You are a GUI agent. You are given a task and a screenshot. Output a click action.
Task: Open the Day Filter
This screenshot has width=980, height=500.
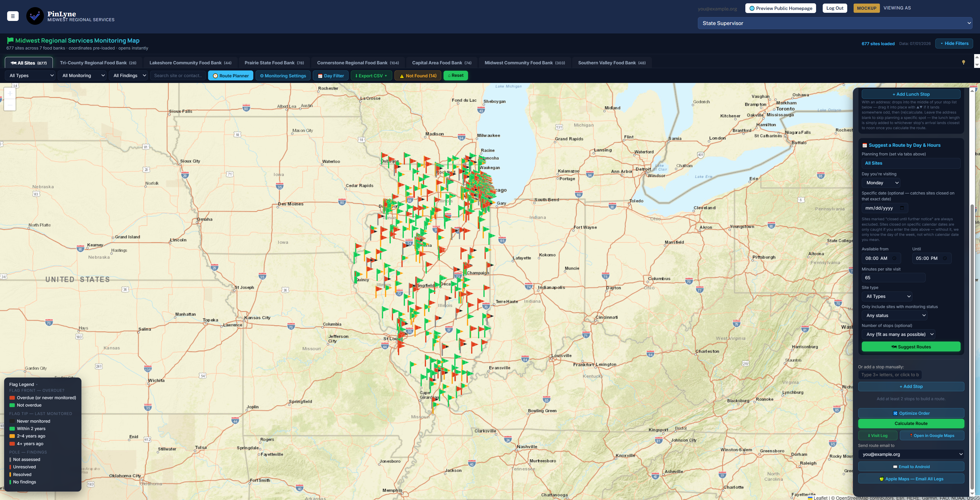(331, 76)
